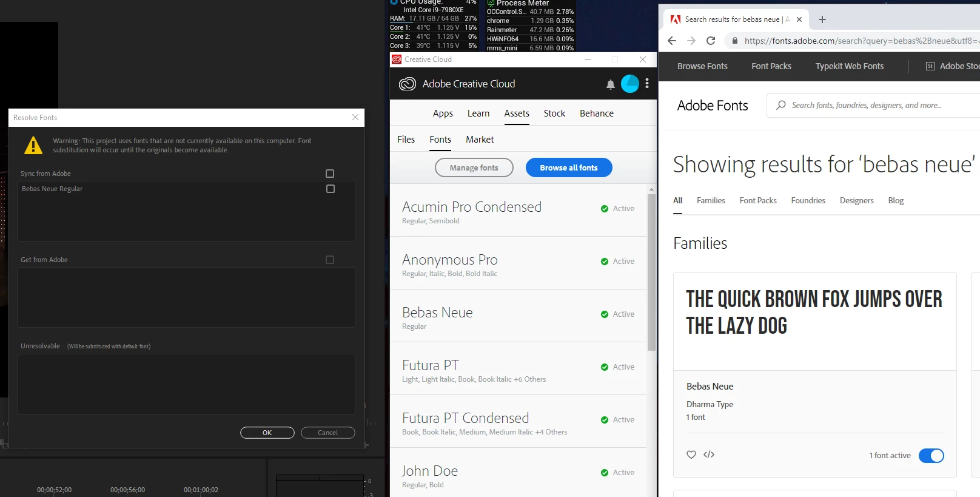
Task: Open Browse Fonts in Adobe Fonts navigation
Action: (702, 66)
